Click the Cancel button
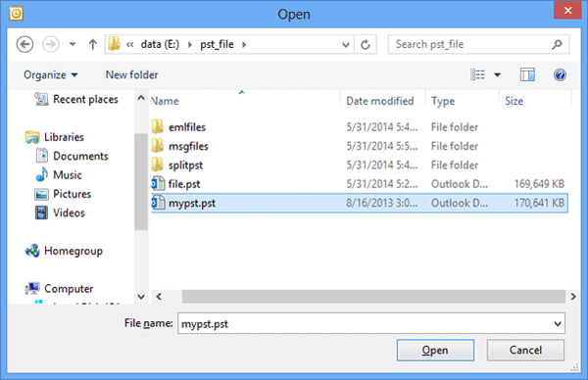 525,350
